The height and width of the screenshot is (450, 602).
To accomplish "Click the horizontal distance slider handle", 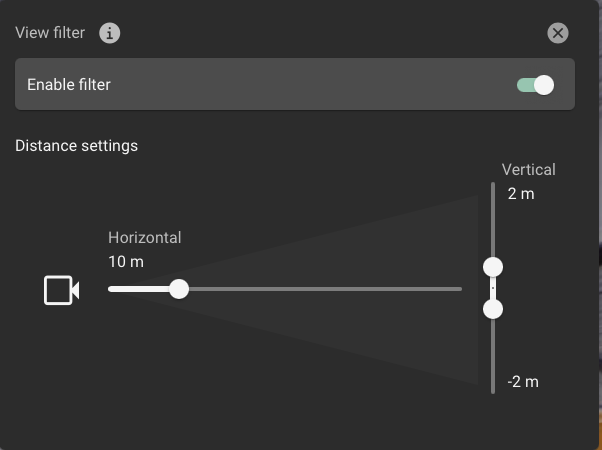I will pos(179,289).
